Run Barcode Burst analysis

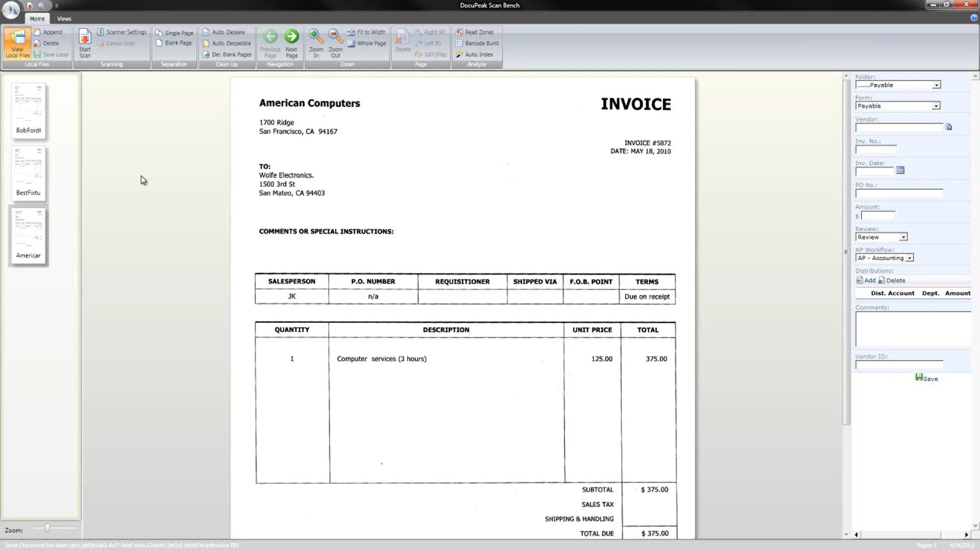(478, 43)
